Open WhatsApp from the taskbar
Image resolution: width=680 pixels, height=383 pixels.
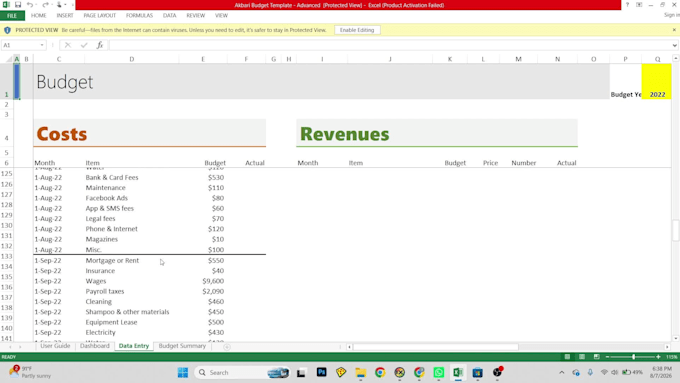pyautogui.click(x=438, y=372)
